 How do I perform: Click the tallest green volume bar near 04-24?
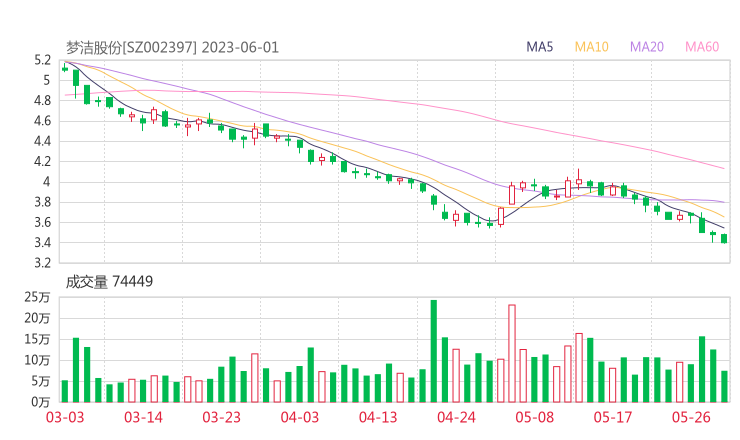(434, 351)
